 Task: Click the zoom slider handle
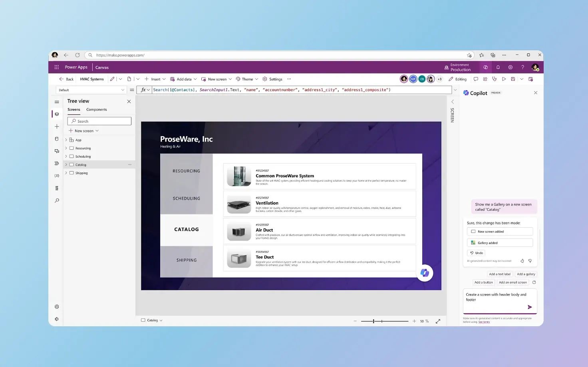[373, 321]
